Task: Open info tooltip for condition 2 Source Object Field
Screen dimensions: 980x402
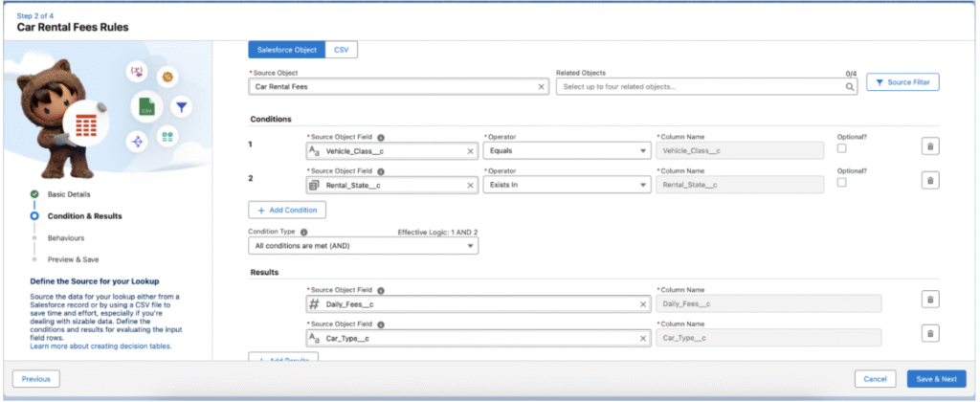Action: point(381,171)
